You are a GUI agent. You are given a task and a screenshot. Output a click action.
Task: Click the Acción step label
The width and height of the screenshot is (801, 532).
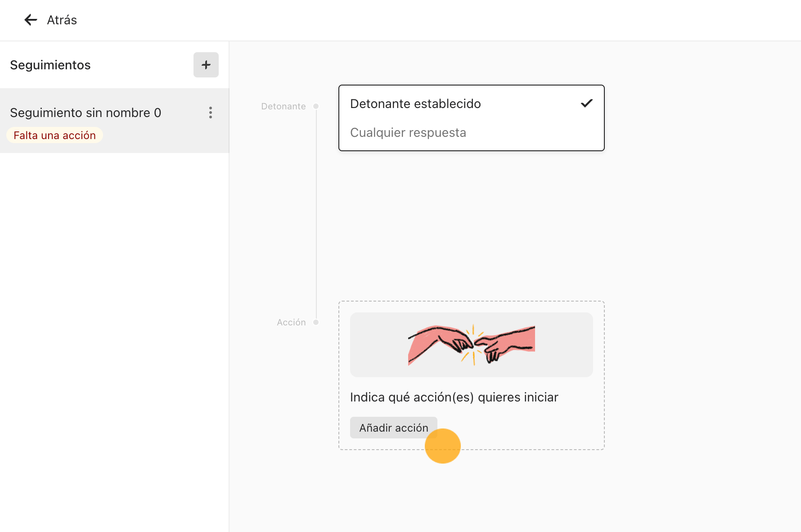tap(291, 322)
